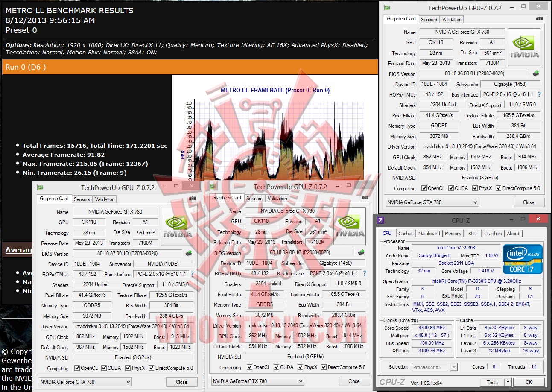Switch to Sensors tab in bottom-left GPU-Z

82,199
